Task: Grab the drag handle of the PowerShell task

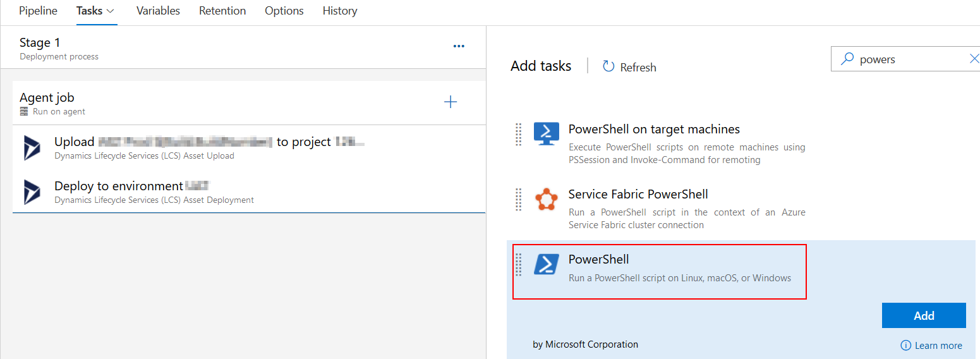Action: (x=518, y=264)
